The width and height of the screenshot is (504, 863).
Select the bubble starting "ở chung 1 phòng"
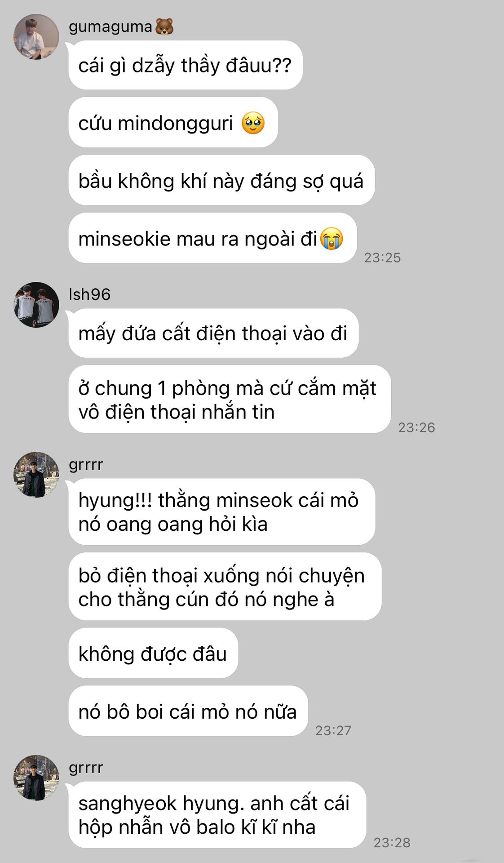tap(230, 399)
